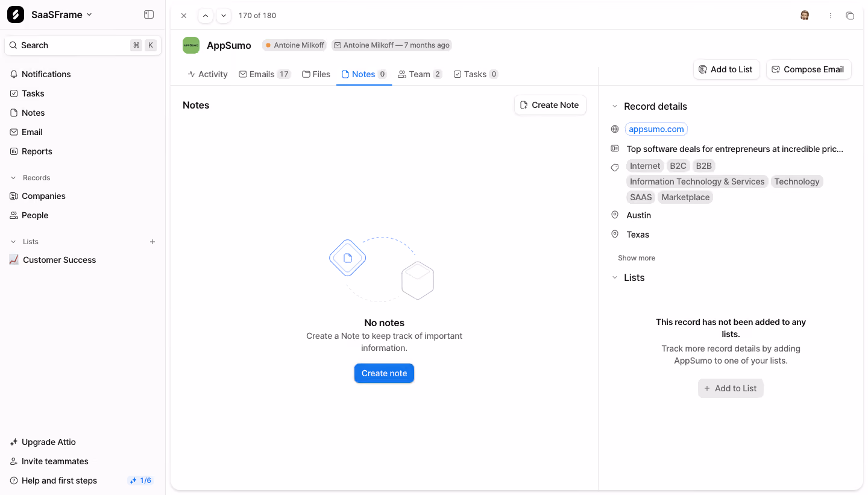
Task: Switch to the record Tasks tab
Action: [476, 74]
